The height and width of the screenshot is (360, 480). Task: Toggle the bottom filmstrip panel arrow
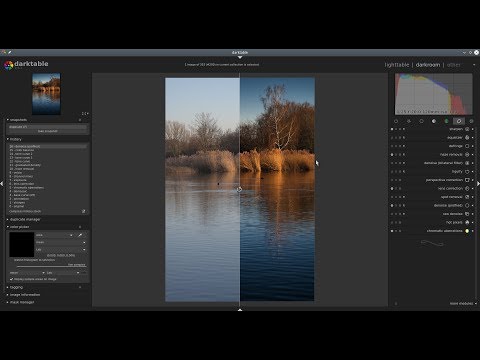(x=240, y=310)
